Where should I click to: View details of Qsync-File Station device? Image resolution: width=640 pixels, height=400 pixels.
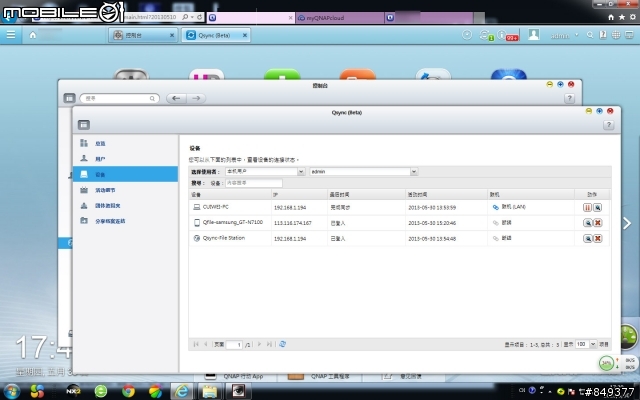pyautogui.click(x=587, y=238)
